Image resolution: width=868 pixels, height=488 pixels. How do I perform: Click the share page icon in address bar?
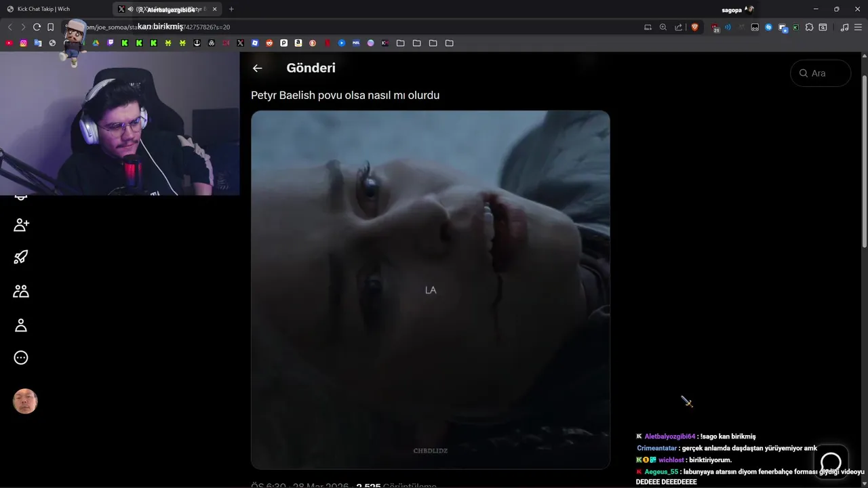[678, 27]
